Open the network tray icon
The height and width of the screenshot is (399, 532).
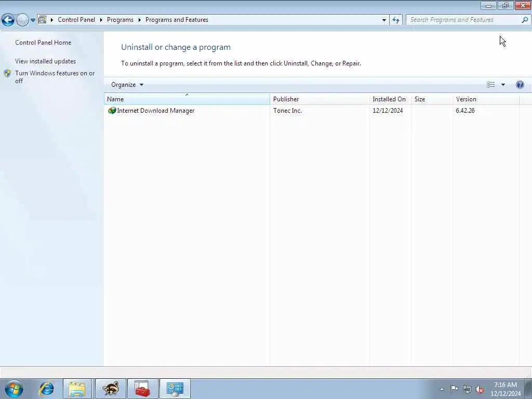coord(467,389)
